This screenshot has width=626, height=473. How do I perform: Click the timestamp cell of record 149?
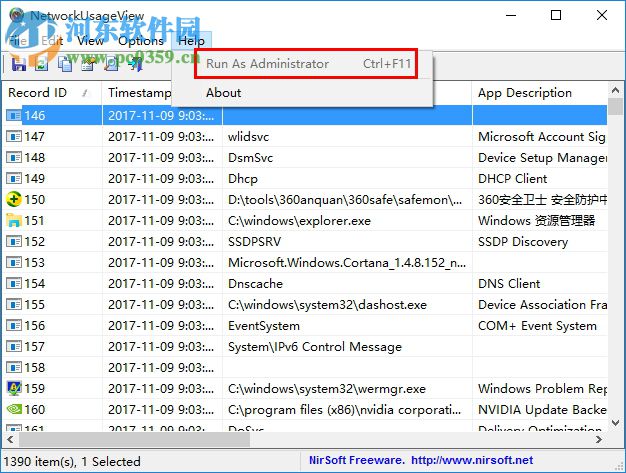(x=162, y=178)
